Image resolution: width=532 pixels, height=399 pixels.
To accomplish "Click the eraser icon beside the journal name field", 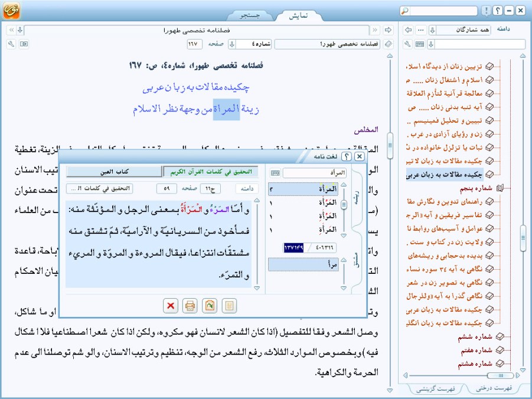I will tap(388, 44).
